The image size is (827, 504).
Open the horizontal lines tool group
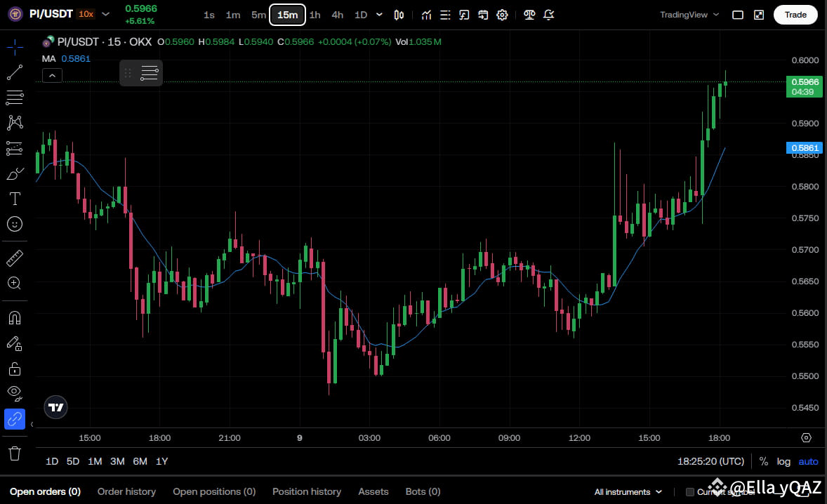15,98
